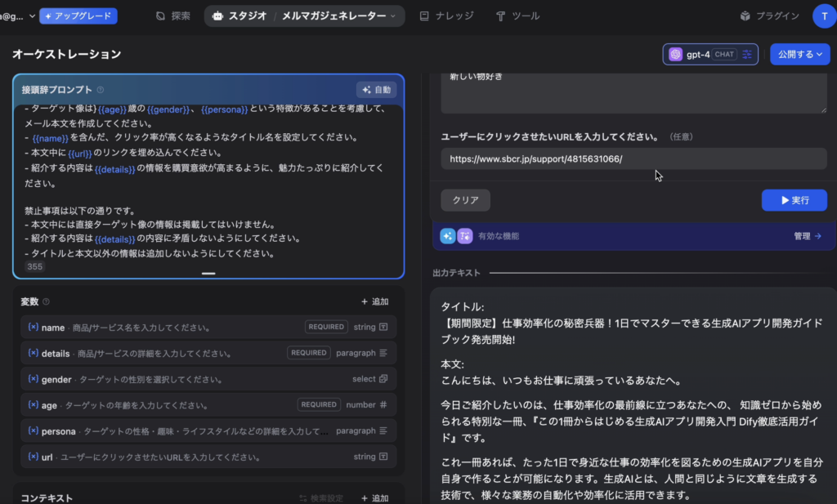837x504 pixels.
Task: Click the model settings sliders icon beside gpt-4
Action: (x=747, y=55)
